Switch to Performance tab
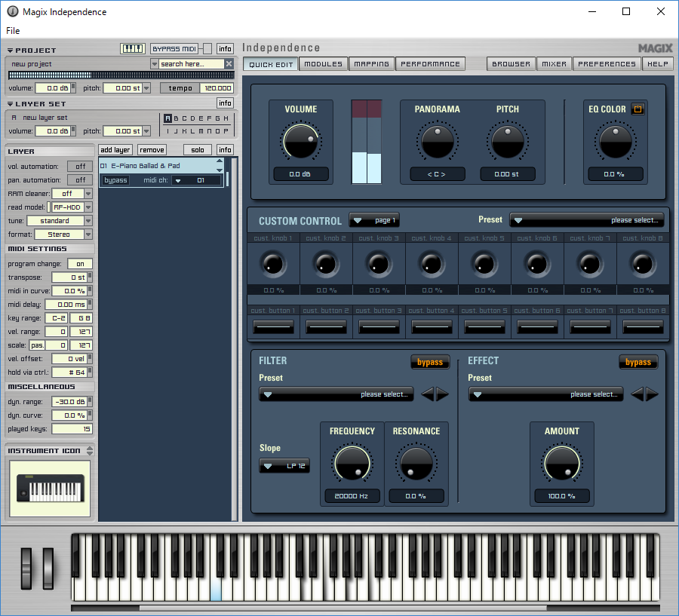Screen dimensions: 679x616 [431, 63]
